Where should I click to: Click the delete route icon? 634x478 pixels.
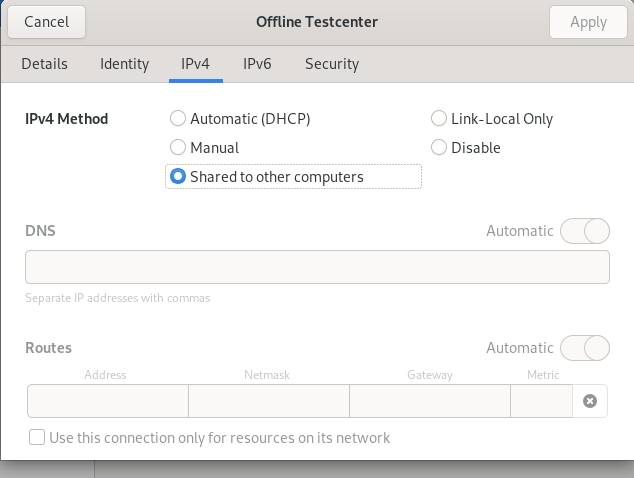point(590,401)
